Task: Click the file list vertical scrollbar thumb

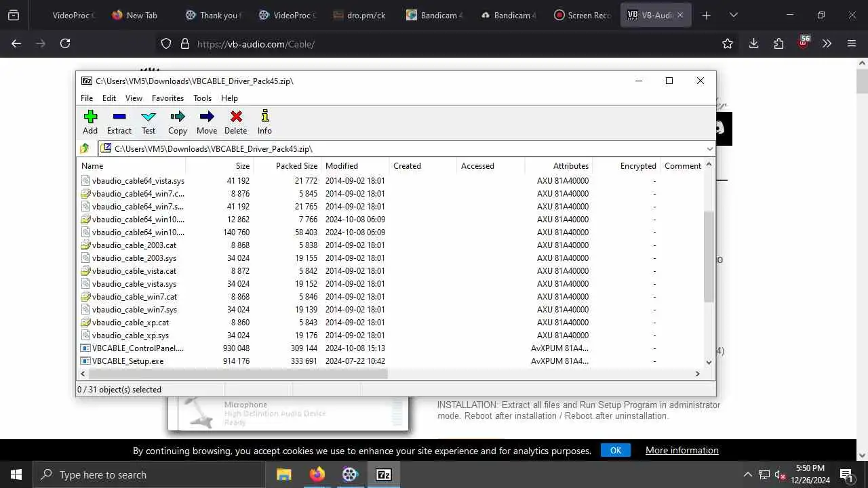Action: 709,256
